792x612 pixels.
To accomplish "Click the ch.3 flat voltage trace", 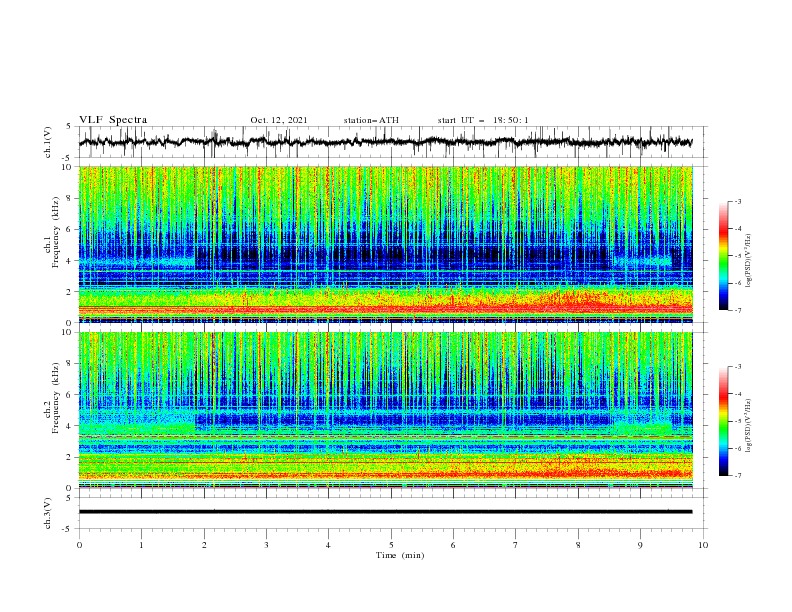I will 385,512.
